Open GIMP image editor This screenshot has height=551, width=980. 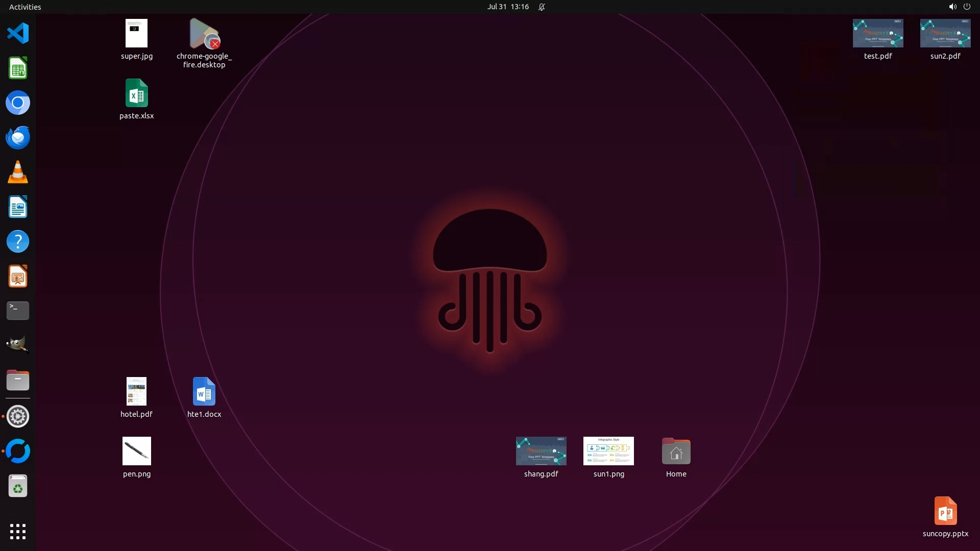click(18, 345)
